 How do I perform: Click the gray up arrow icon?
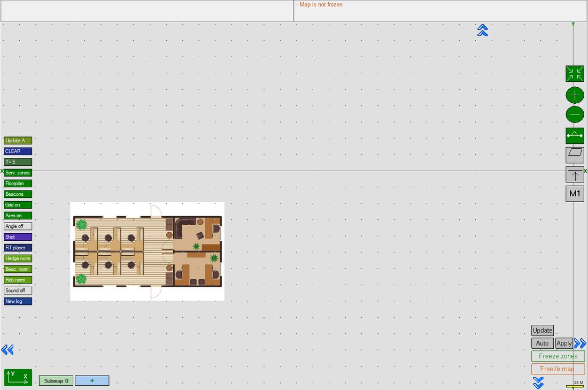(x=575, y=174)
